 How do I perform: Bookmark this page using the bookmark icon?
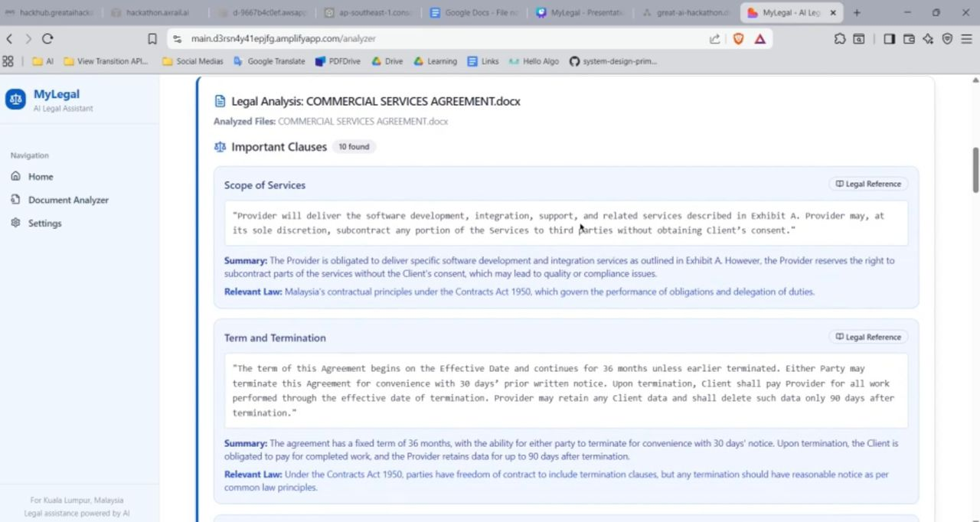click(x=152, y=38)
